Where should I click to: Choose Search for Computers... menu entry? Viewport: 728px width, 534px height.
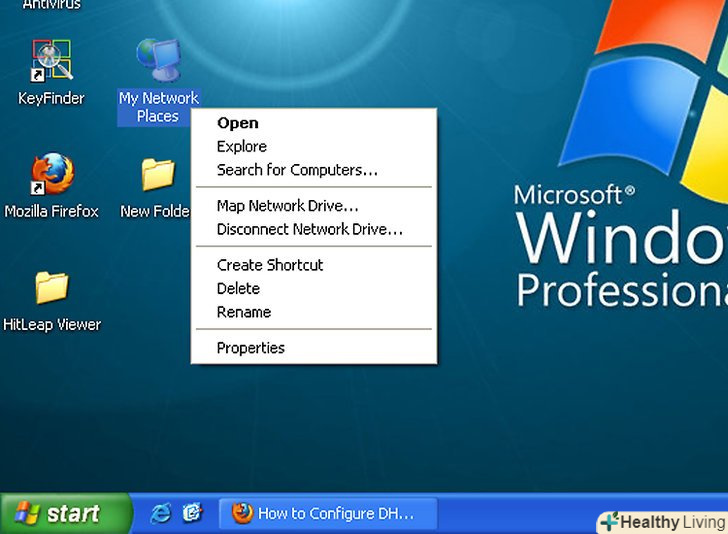tap(313, 170)
